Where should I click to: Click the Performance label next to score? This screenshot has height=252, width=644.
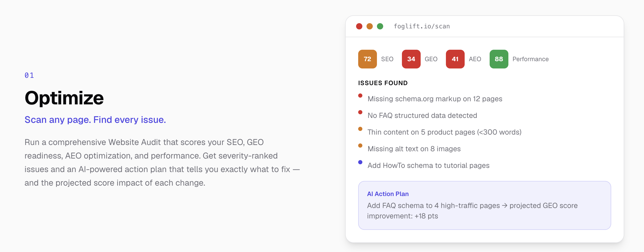531,59
